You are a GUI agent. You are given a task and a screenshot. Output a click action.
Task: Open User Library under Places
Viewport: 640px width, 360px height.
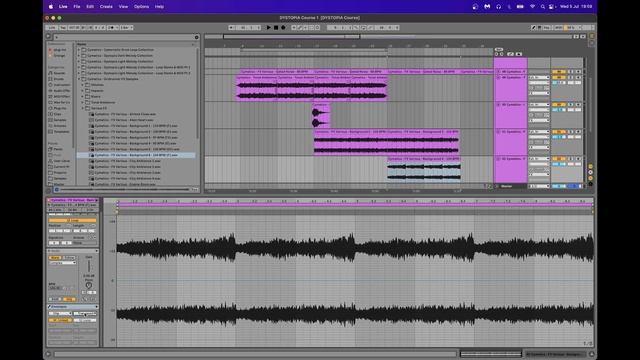click(x=60, y=161)
